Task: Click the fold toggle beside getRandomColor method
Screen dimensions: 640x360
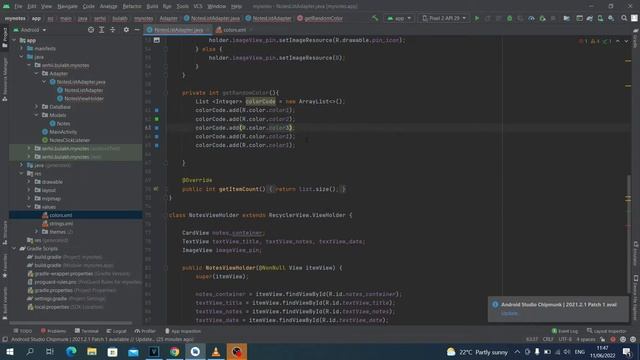Action: 166,93
